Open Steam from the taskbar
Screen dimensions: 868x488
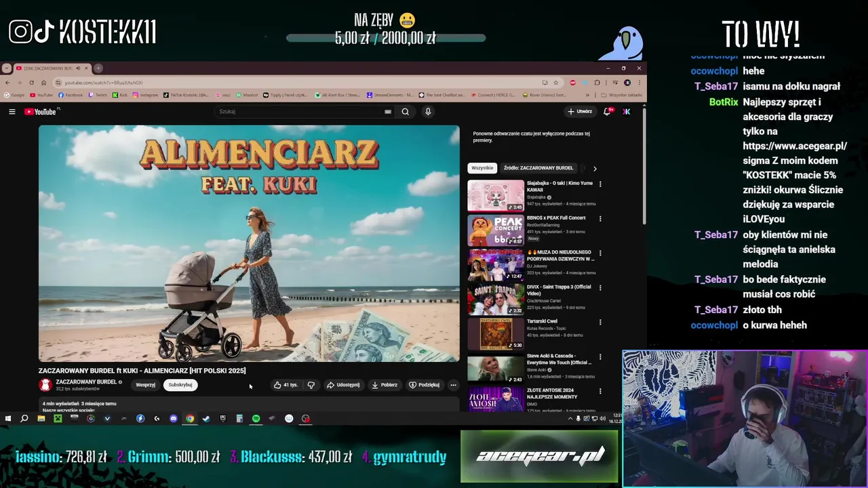point(206,419)
